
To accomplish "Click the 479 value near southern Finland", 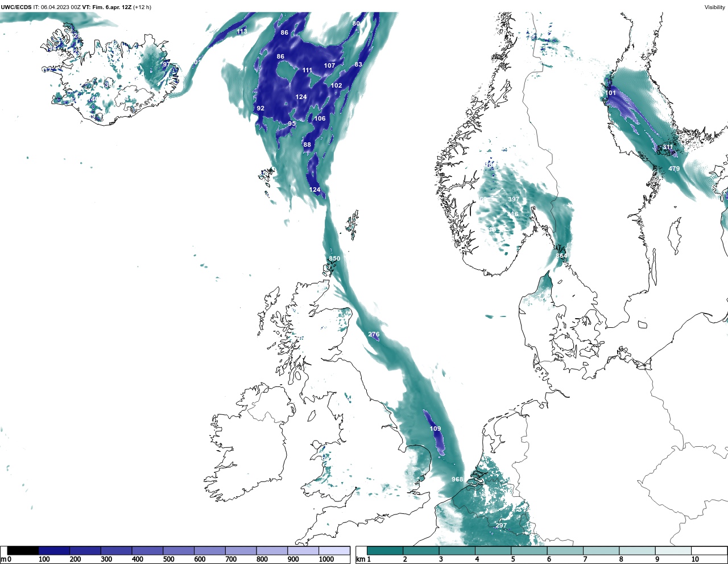I will [x=674, y=168].
